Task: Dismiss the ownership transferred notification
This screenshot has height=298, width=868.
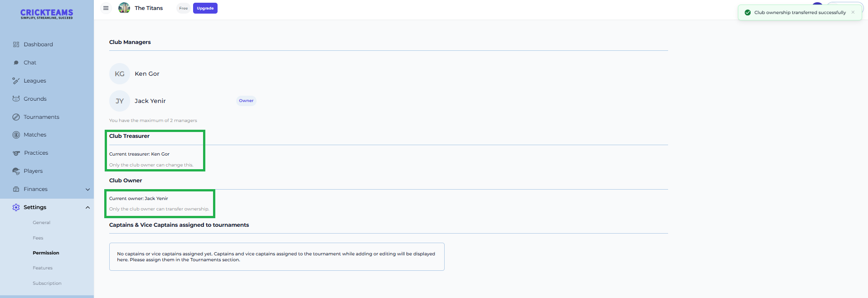Action: click(x=853, y=12)
